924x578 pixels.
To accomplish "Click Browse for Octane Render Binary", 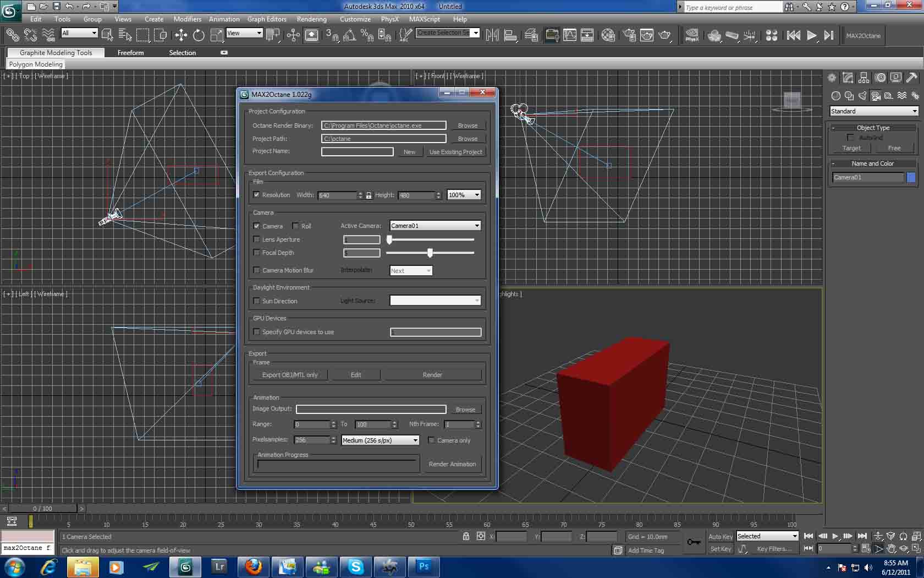I will tap(468, 126).
